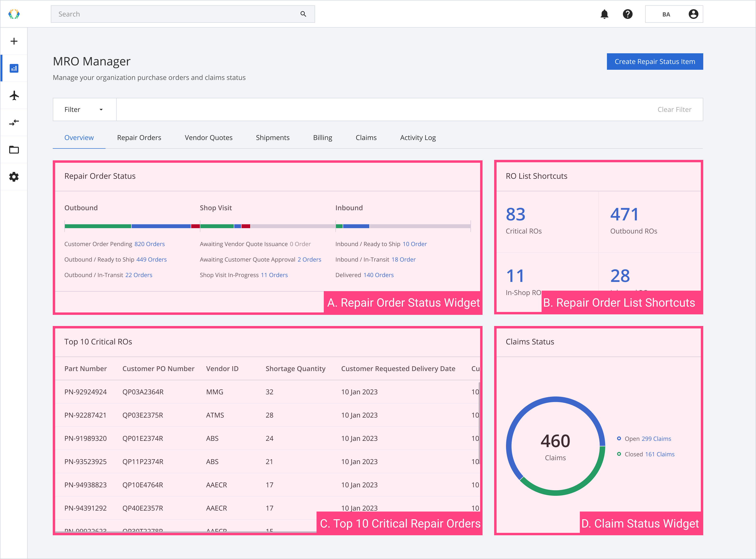Click the Customer PO Number column header
The height and width of the screenshot is (559, 756).
pos(158,368)
